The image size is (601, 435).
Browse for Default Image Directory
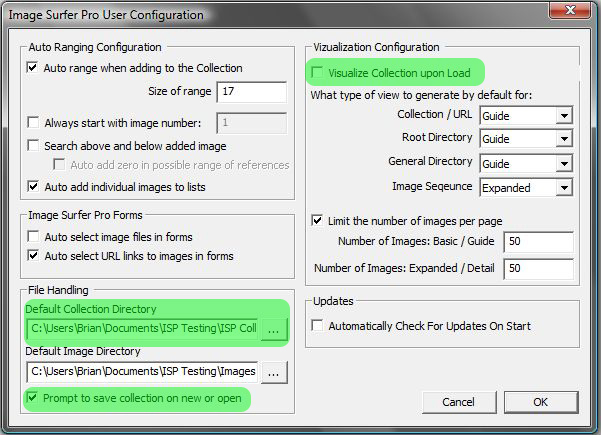point(274,373)
